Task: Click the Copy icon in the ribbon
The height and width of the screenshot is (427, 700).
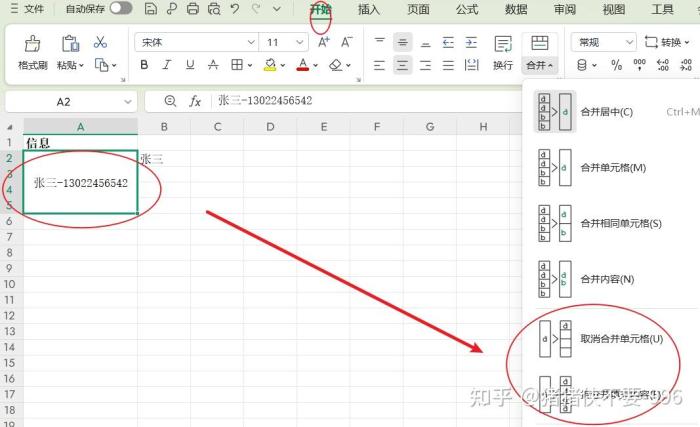Action: click(x=101, y=65)
